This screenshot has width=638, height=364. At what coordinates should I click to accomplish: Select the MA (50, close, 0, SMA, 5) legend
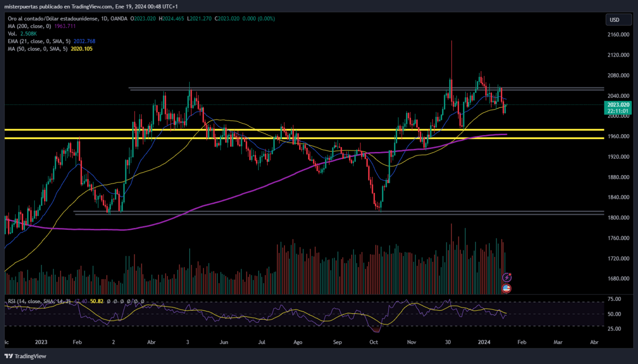[x=38, y=49]
